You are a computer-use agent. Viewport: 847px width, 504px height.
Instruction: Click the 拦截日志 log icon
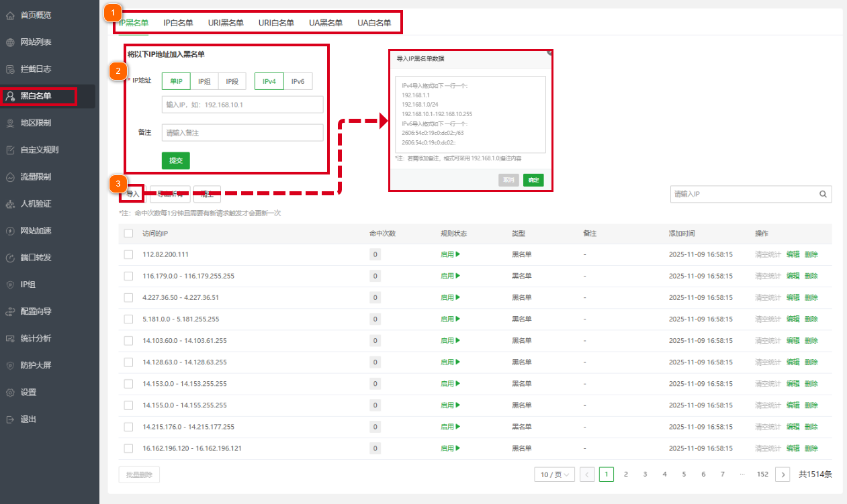[x=10, y=69]
